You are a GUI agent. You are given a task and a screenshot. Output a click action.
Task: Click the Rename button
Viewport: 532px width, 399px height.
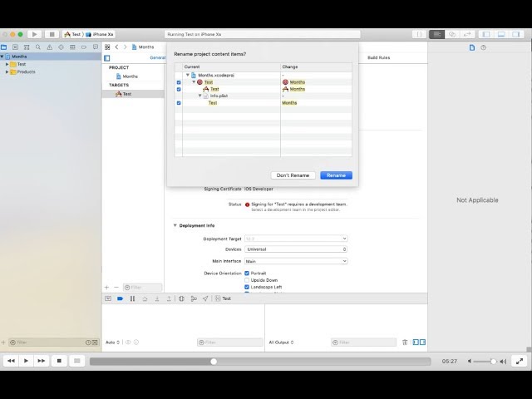tap(336, 175)
